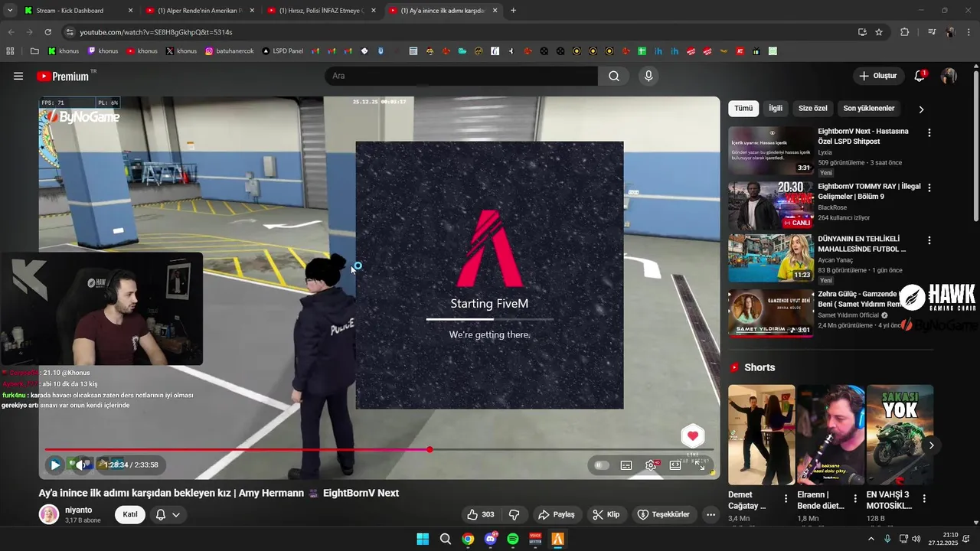Open options for DÜNYANIN EN TEHLİKELİ video
The height and width of the screenshot is (551, 980).
929,240
